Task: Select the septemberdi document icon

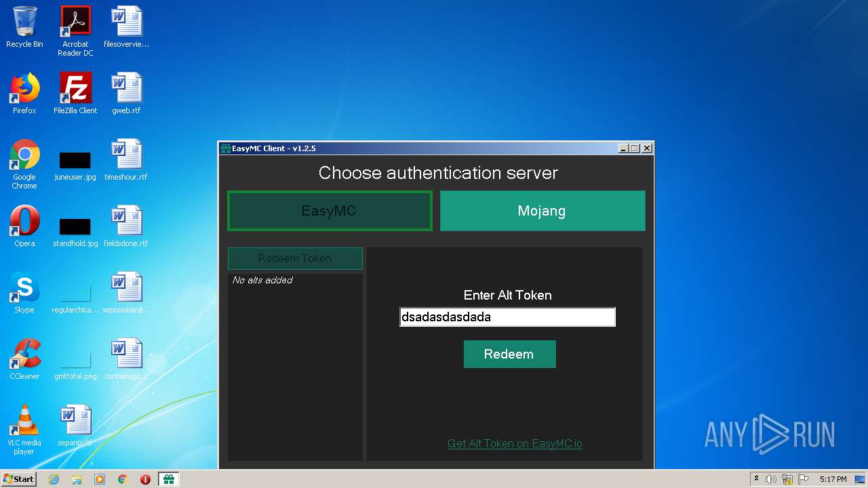Action: (x=126, y=293)
